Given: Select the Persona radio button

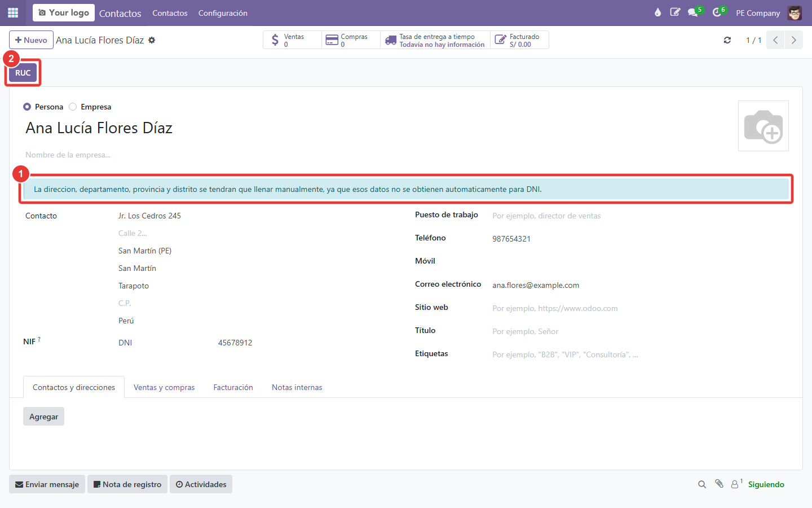Looking at the screenshot, I should click(27, 107).
